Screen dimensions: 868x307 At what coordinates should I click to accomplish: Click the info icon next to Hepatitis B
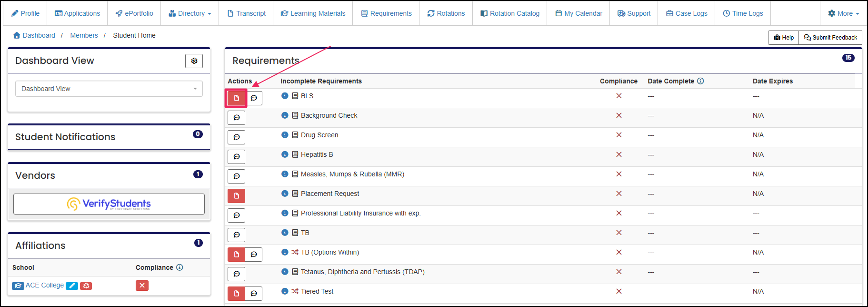[285, 154]
